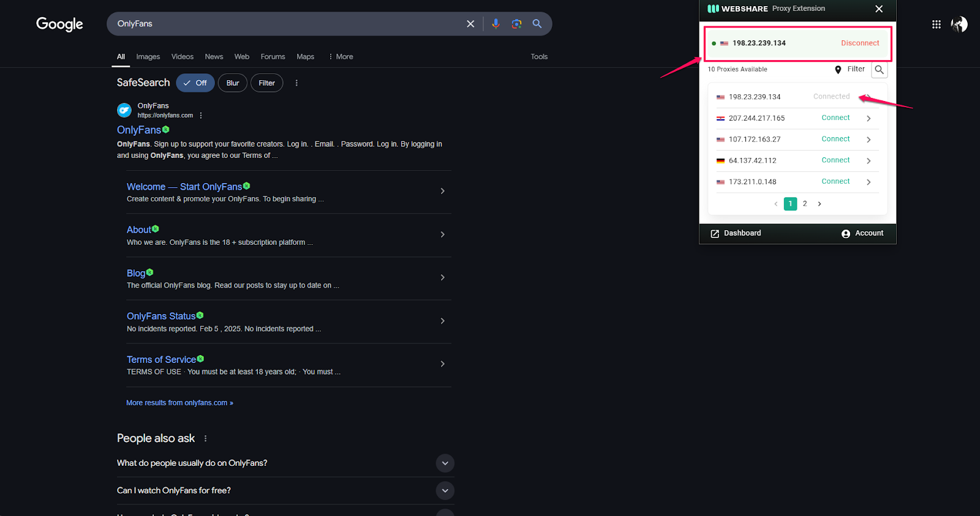Open the More search categories menu
The width and height of the screenshot is (980, 516).
point(341,56)
